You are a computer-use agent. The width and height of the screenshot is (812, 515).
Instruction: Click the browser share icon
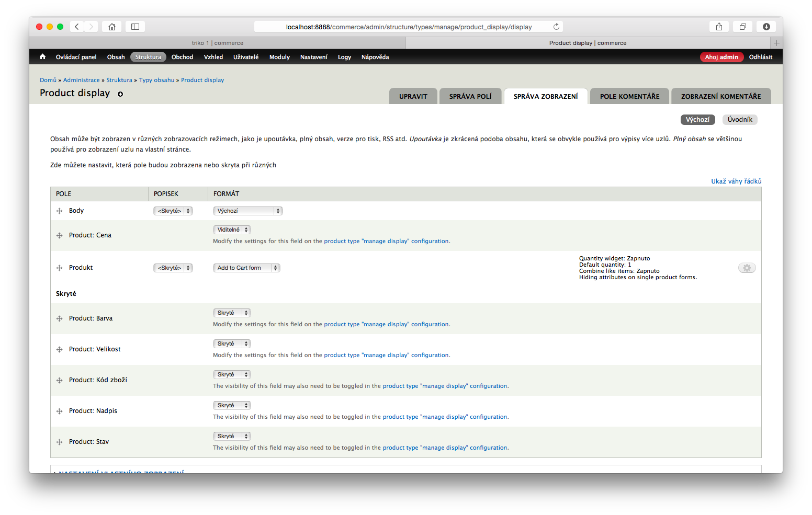click(719, 27)
